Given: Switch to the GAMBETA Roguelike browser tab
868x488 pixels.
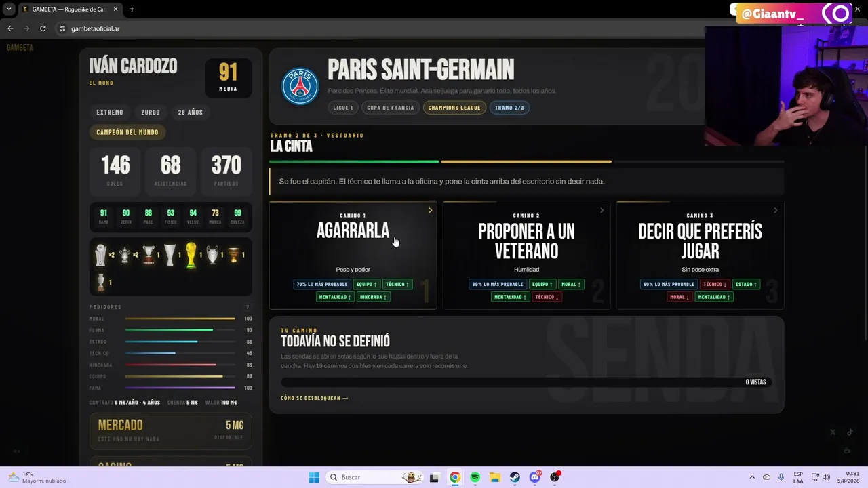Looking at the screenshot, I should point(69,9).
